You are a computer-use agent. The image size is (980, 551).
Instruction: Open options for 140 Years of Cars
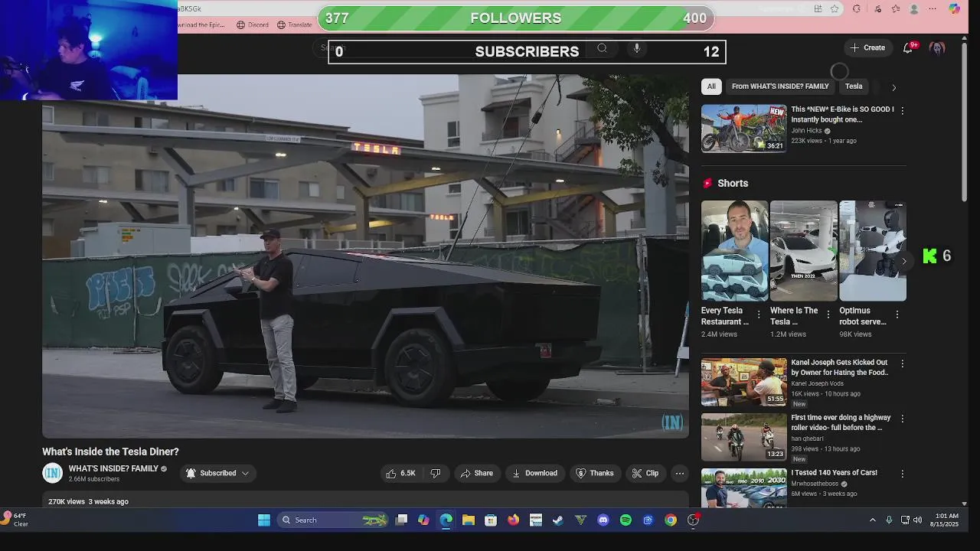902,474
